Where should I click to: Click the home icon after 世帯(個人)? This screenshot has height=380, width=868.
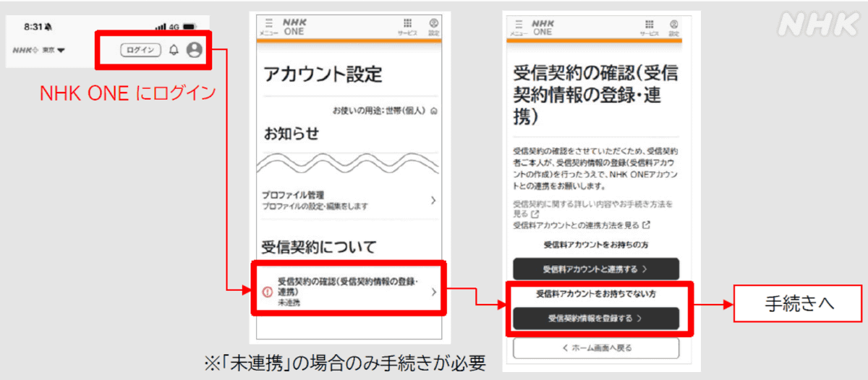click(433, 111)
